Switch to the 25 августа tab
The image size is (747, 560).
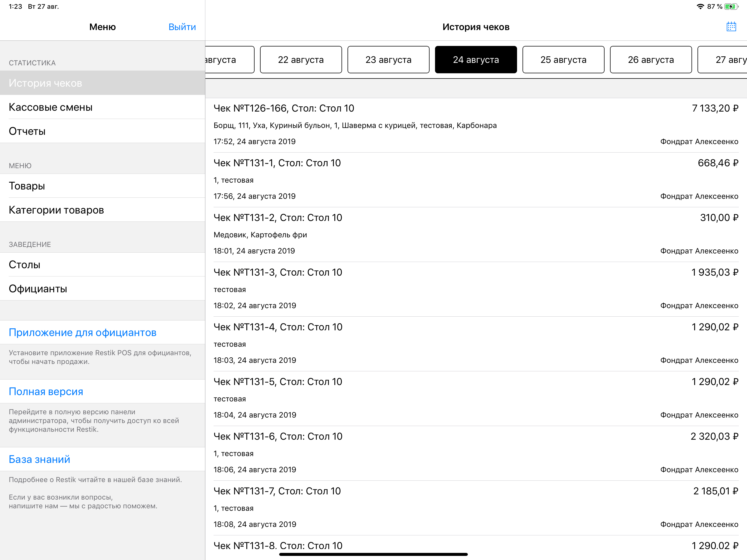click(x=563, y=59)
